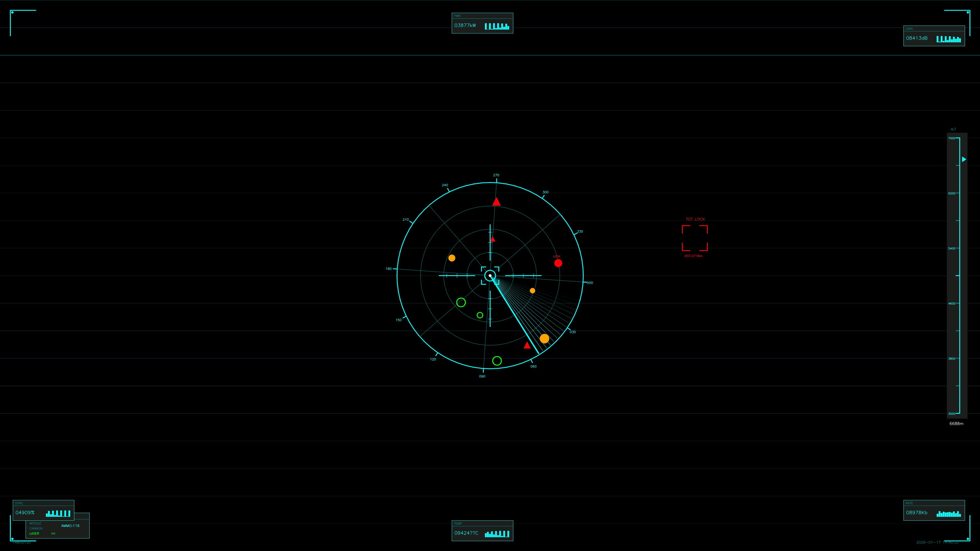This screenshot has width=980, height=551.
Task: Click the red triangle hostile marker near bearing 270
Action: point(496,202)
